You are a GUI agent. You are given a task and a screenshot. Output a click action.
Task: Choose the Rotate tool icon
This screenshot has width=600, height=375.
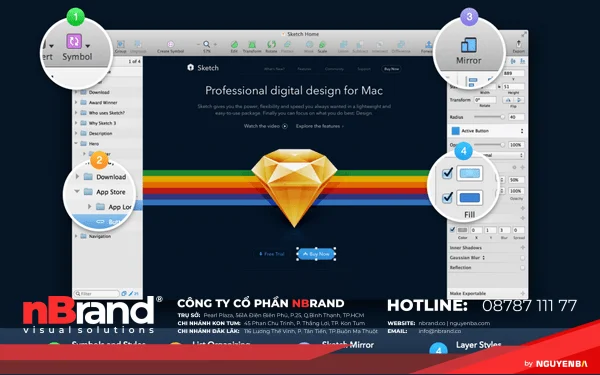point(271,44)
